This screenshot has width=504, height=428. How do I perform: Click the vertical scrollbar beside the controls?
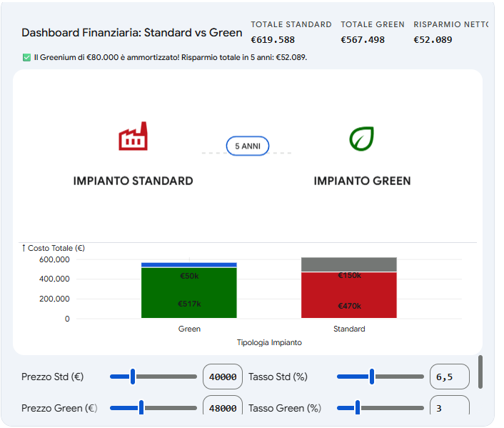point(480,372)
